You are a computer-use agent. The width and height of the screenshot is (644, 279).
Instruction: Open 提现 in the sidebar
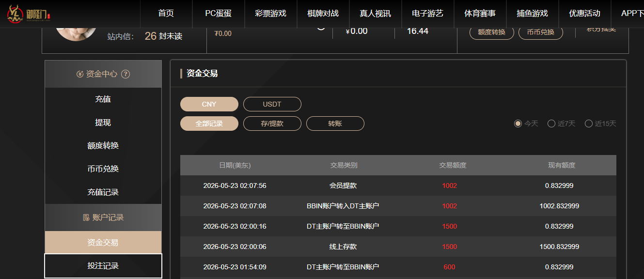click(x=103, y=123)
